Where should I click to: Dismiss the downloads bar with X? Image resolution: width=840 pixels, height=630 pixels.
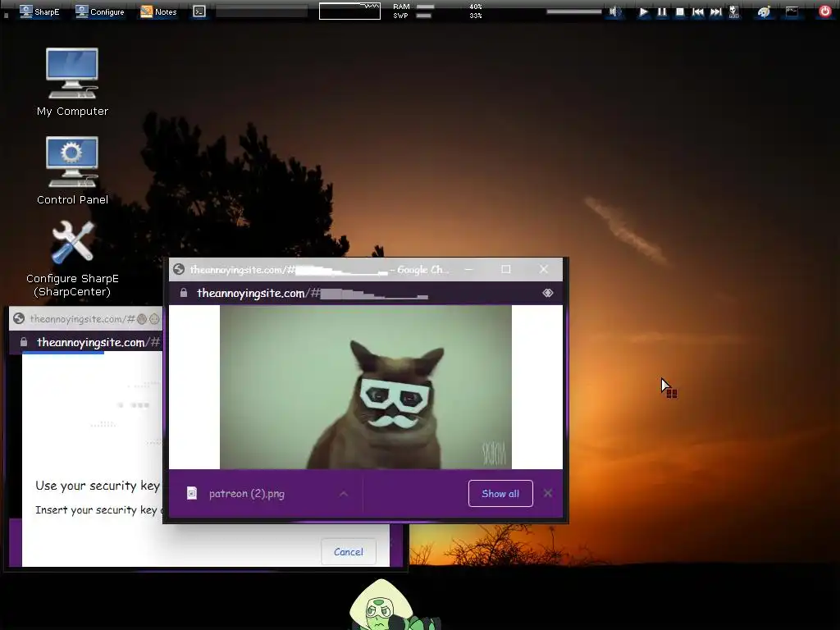coord(547,493)
